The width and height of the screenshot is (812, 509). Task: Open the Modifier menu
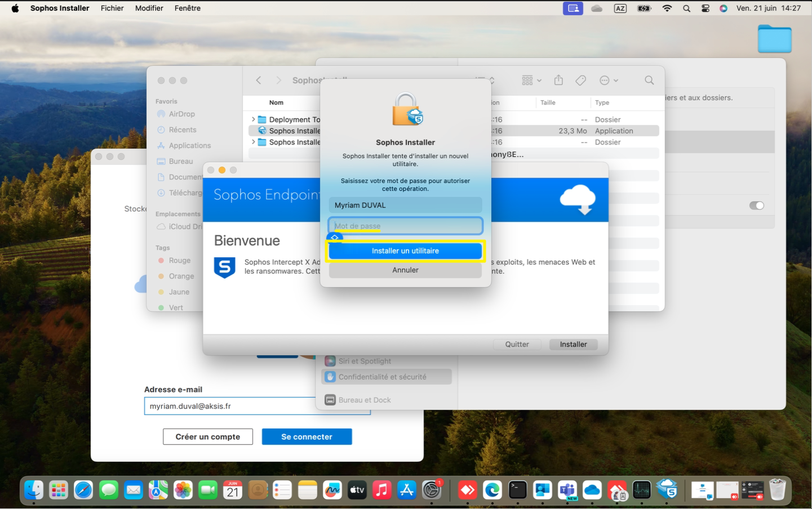149,8
